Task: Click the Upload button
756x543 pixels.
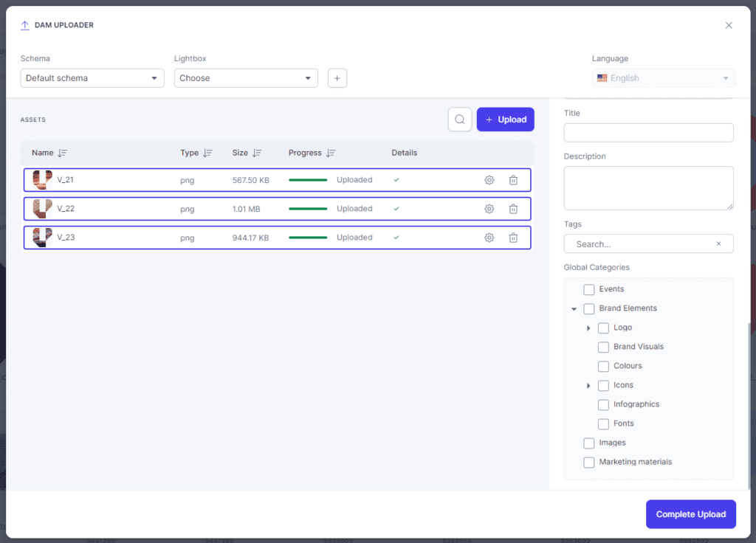Action: tap(505, 120)
